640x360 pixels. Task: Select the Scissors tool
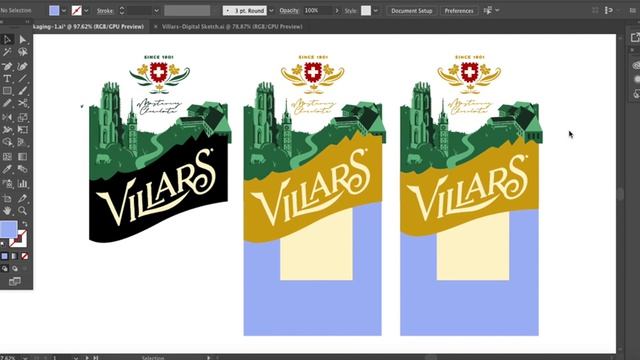[22, 103]
